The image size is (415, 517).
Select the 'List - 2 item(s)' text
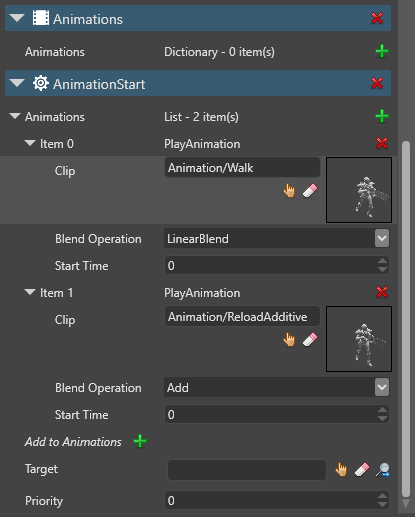pos(201,117)
